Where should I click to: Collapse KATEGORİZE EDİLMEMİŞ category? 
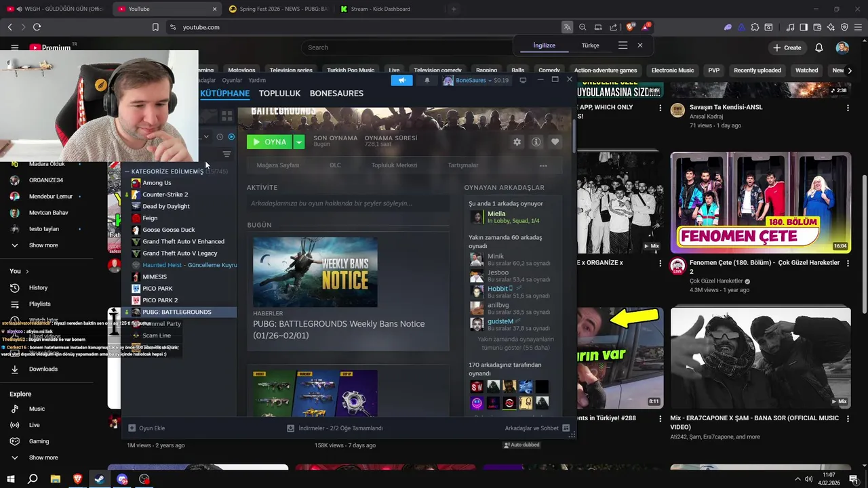pos(127,171)
